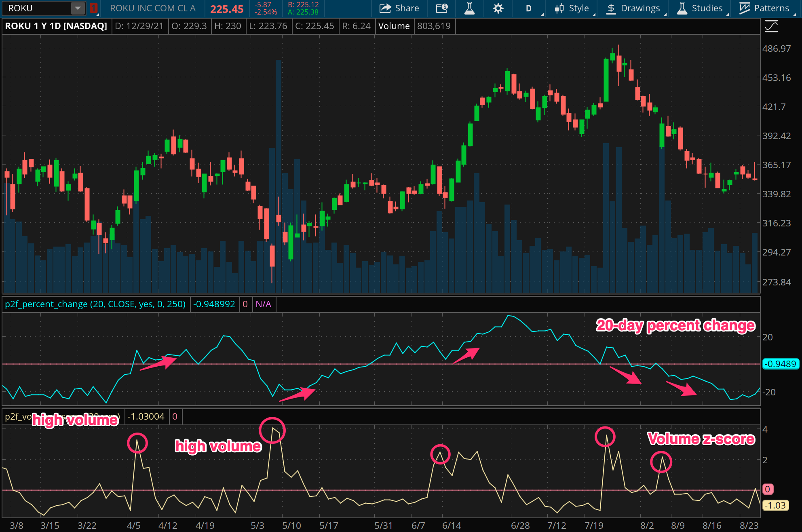Click the D: 12/29/21 date value
The height and width of the screenshot is (532, 802).
[139, 26]
